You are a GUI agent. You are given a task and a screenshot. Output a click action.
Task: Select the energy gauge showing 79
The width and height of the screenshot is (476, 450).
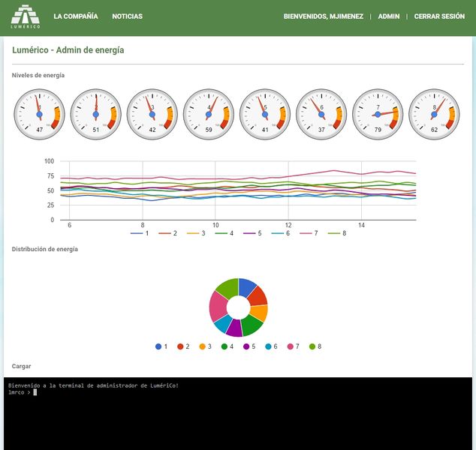point(378,114)
